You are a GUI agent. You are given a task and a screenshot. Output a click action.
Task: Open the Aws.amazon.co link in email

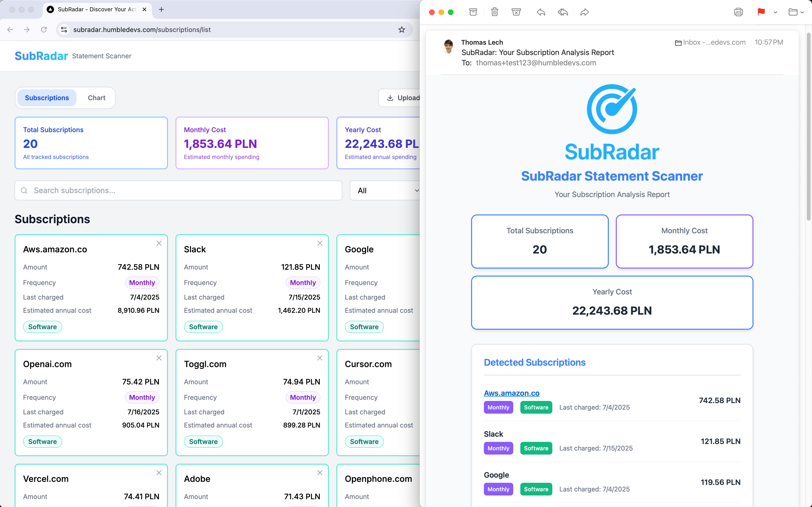coord(511,393)
